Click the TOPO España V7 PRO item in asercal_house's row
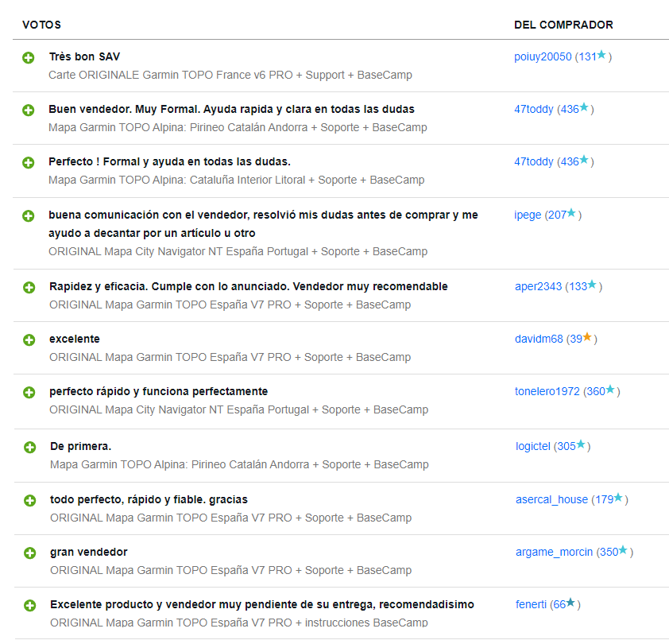This screenshot has width=669, height=644. click(x=231, y=518)
